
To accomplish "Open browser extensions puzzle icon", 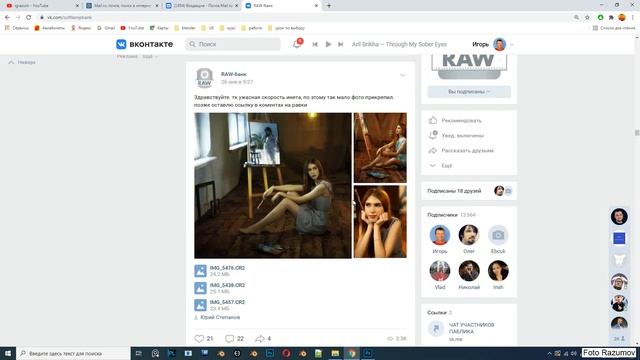I will [x=611, y=18].
